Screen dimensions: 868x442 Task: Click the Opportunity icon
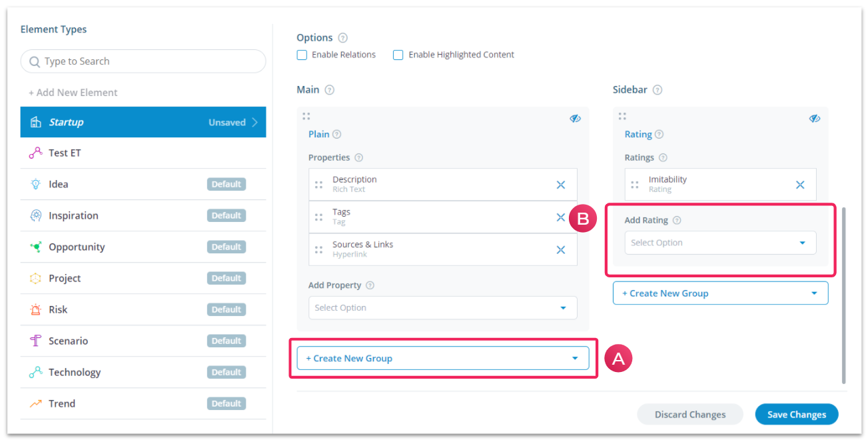[36, 247]
